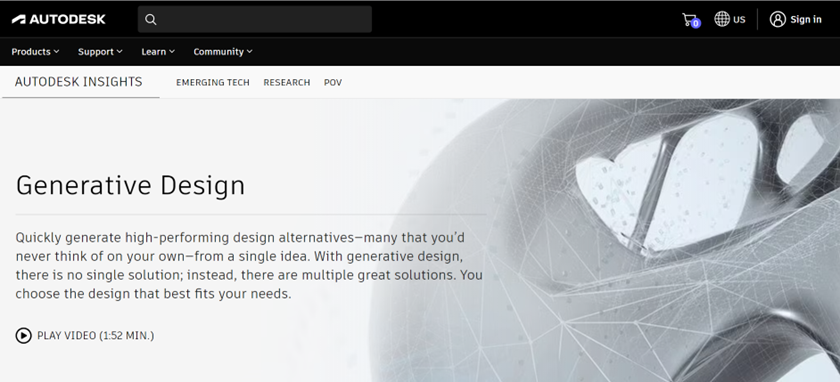Focus the search input field
The image size is (840, 382).
click(x=254, y=19)
